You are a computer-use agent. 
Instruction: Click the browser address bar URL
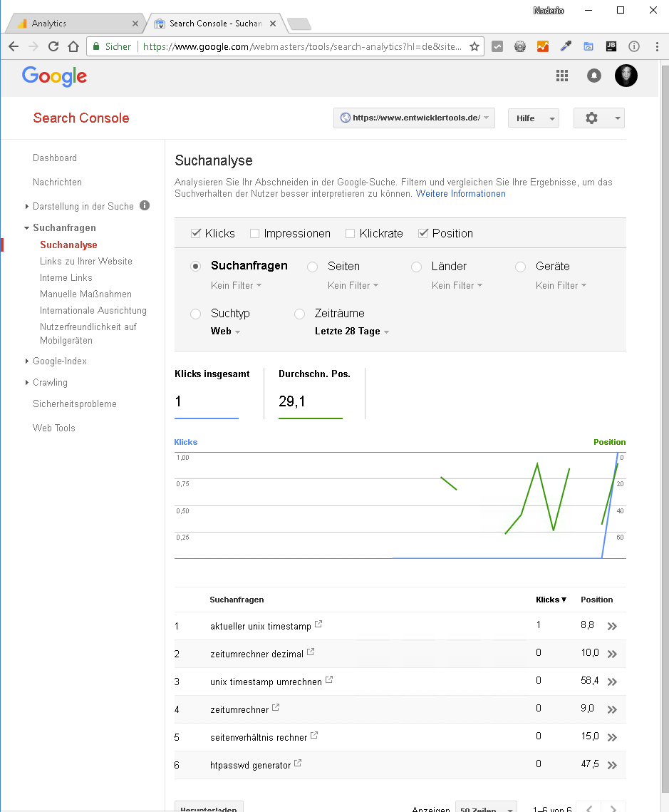pos(302,46)
